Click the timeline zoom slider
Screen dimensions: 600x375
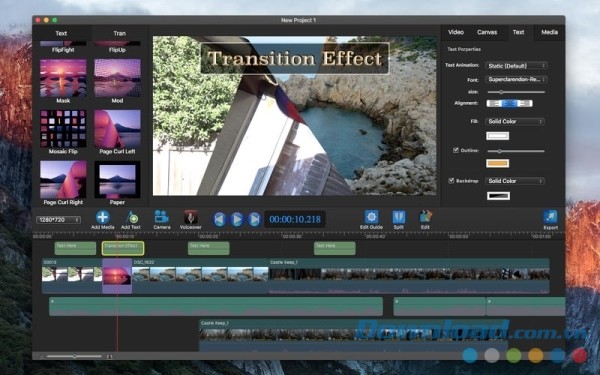(x=74, y=356)
